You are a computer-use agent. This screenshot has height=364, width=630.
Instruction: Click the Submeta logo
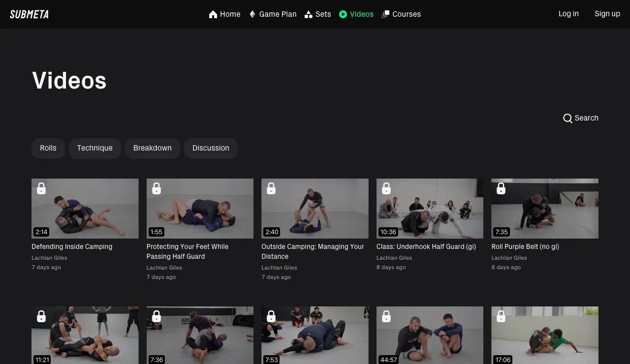point(29,14)
